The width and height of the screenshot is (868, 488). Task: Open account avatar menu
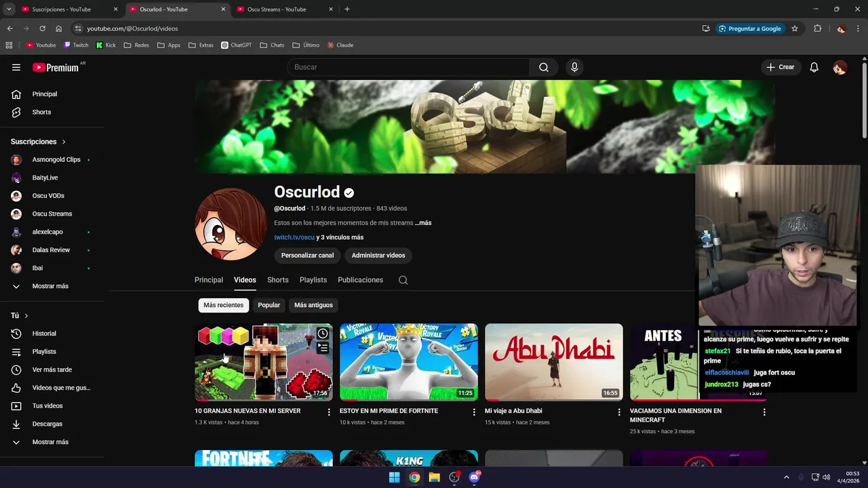pyautogui.click(x=840, y=67)
